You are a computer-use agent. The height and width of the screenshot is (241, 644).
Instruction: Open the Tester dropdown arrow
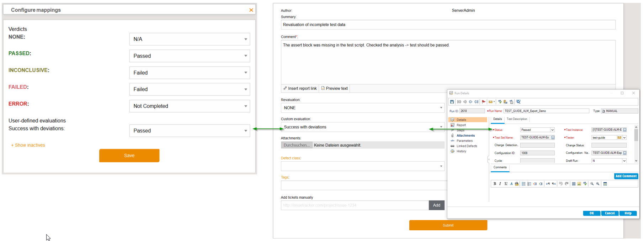pyautogui.click(x=624, y=138)
